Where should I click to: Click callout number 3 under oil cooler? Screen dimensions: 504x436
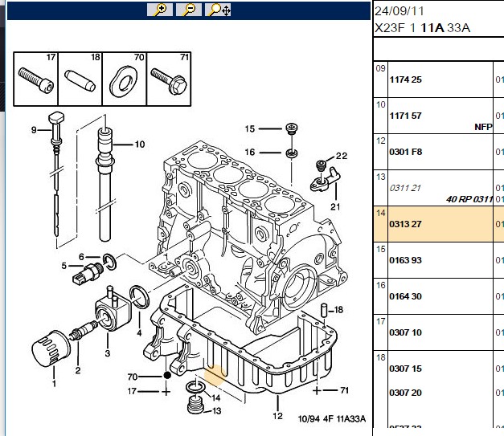click(108, 353)
